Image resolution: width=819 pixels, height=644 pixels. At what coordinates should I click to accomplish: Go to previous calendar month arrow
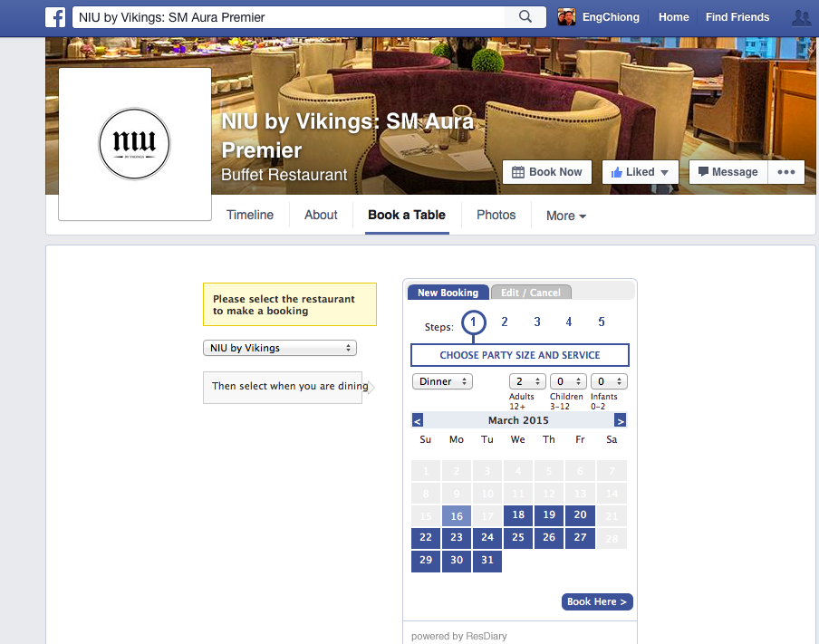[x=418, y=420]
